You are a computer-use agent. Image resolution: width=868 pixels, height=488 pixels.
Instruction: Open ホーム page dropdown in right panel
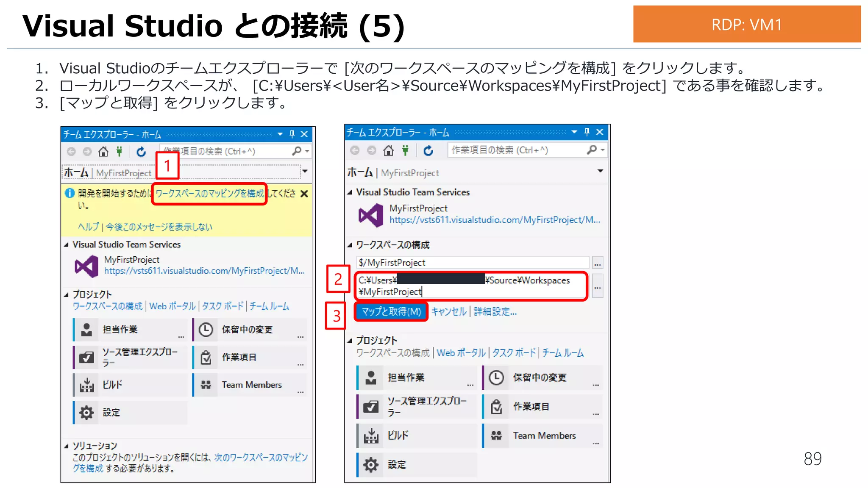[x=600, y=171]
